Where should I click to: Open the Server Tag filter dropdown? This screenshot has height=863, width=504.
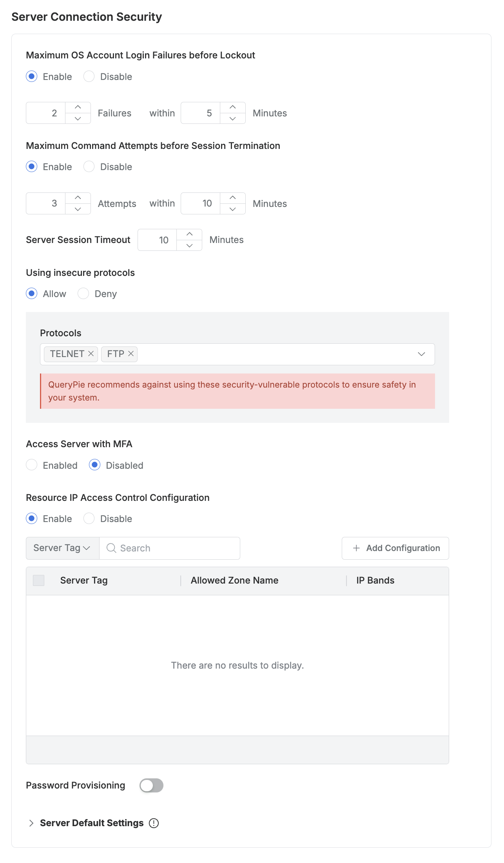(63, 548)
